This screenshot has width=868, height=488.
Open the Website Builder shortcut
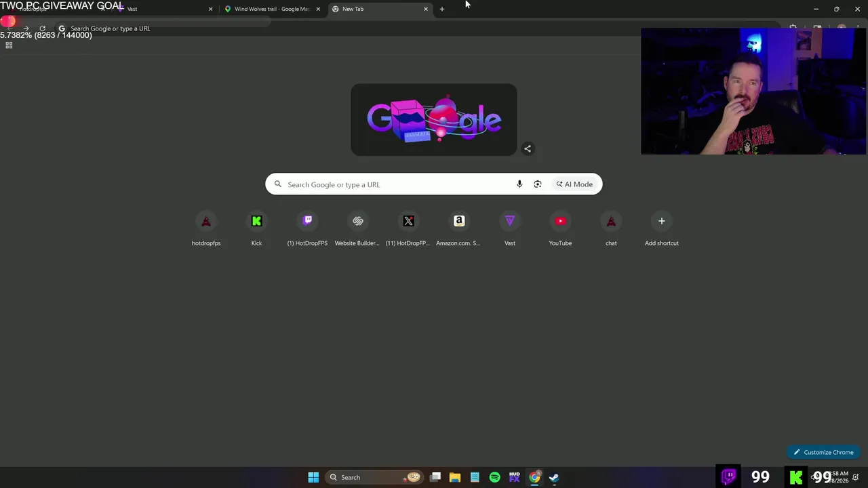[x=357, y=229]
